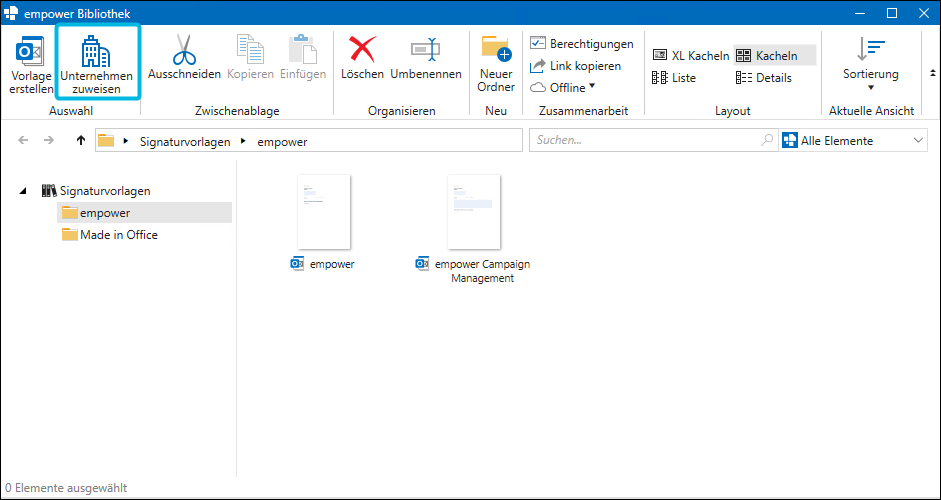Click the empower Bibliothek app icon
The height and width of the screenshot is (500, 941).
coord(10,13)
